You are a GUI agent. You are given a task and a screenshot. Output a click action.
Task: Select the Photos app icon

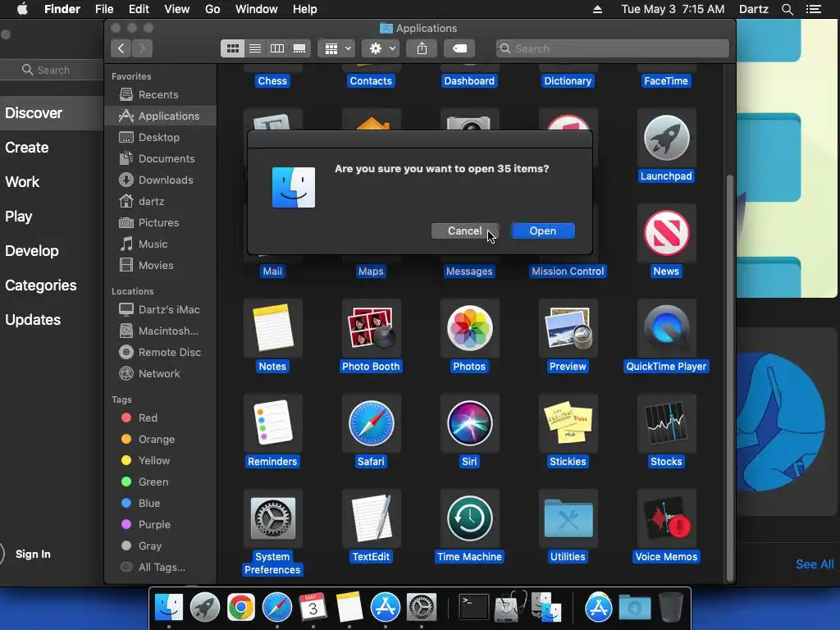470,328
